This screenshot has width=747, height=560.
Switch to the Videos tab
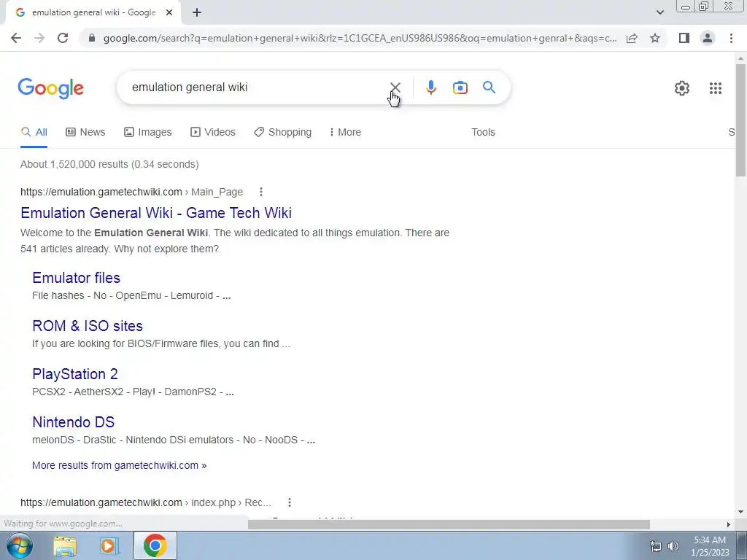click(213, 133)
